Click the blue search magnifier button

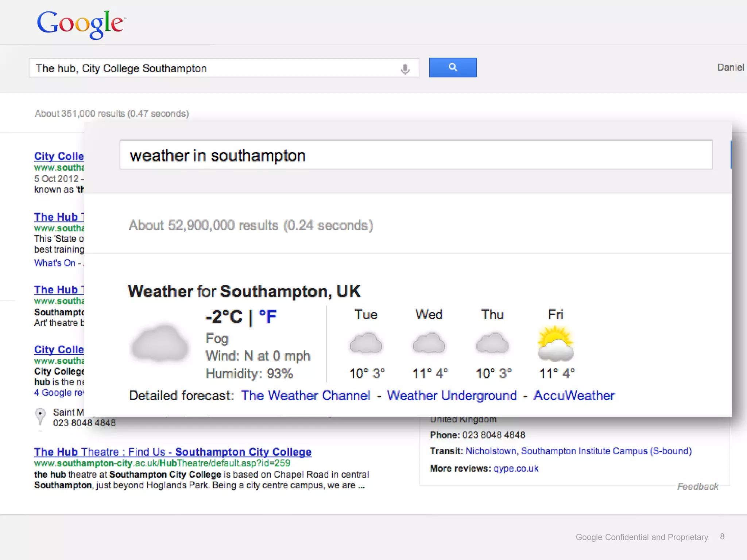point(453,67)
